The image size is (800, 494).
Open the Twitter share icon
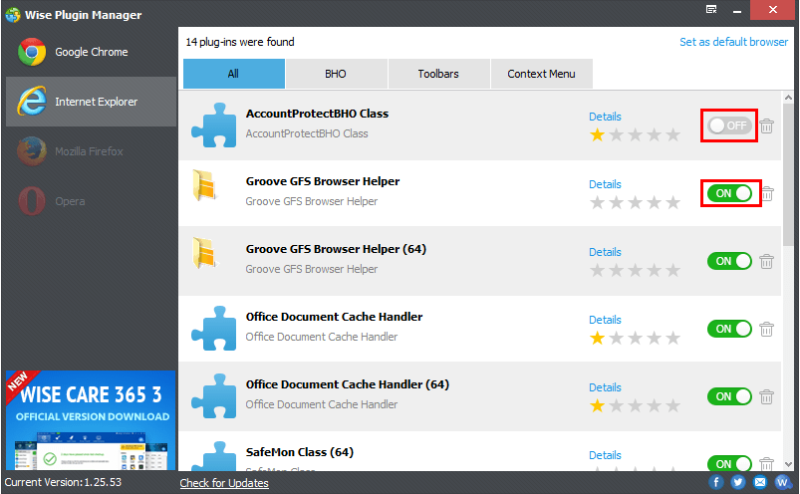(738, 483)
